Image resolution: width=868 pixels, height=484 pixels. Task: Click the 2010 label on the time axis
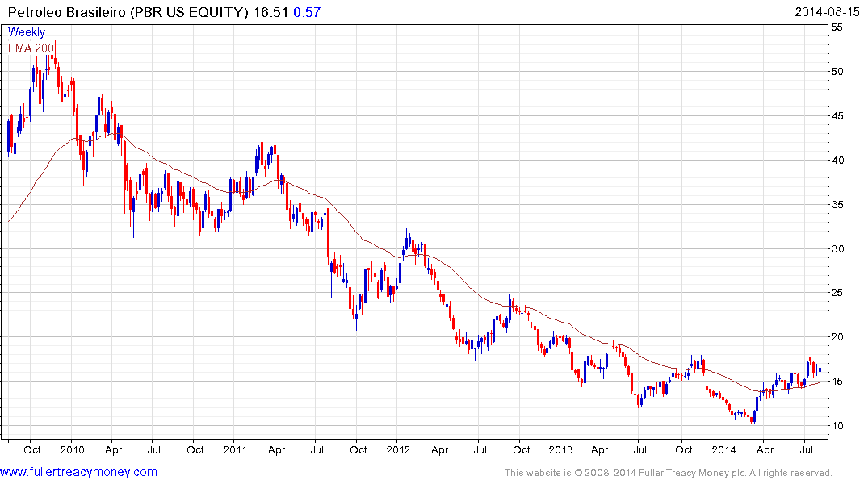(73, 449)
